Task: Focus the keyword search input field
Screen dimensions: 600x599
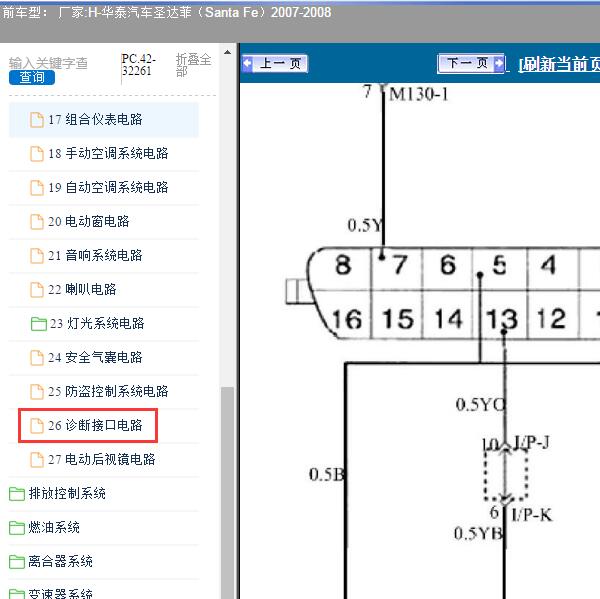Action: coord(48,63)
